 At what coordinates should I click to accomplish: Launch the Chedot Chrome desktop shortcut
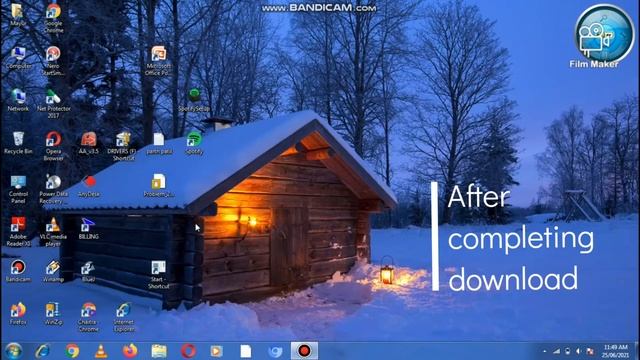(89, 317)
